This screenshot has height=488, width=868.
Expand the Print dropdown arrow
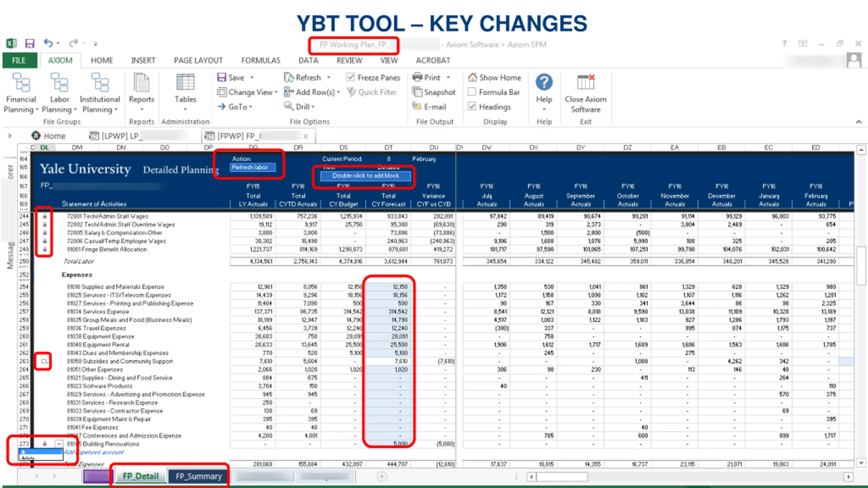448,78
